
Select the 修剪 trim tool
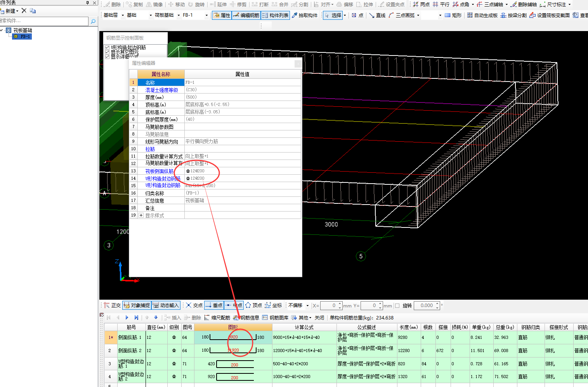[x=238, y=4]
